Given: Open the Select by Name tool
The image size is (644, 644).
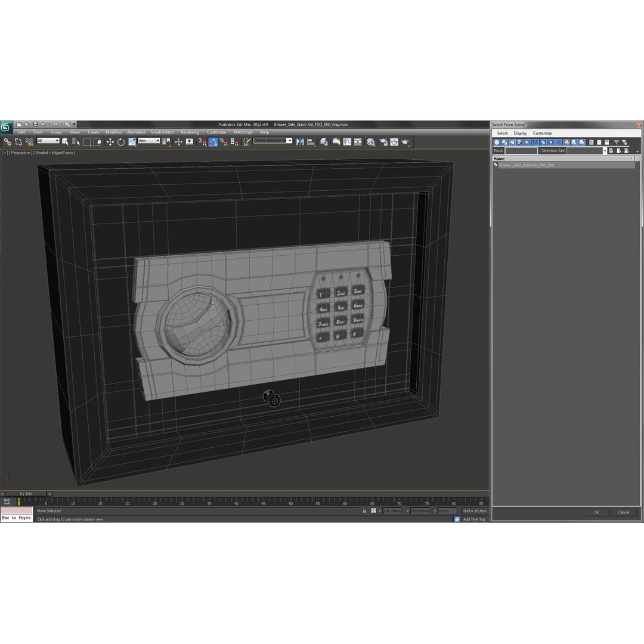Looking at the screenshot, I should click(x=76, y=142).
